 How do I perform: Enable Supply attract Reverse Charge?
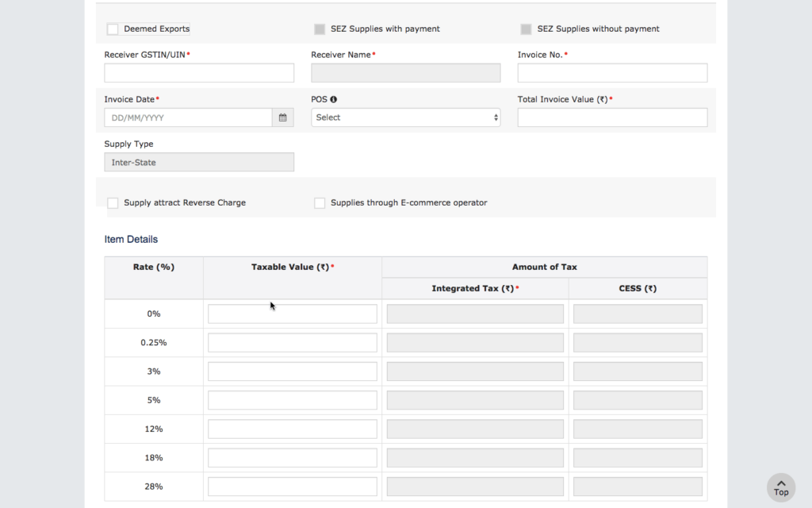pyautogui.click(x=113, y=202)
